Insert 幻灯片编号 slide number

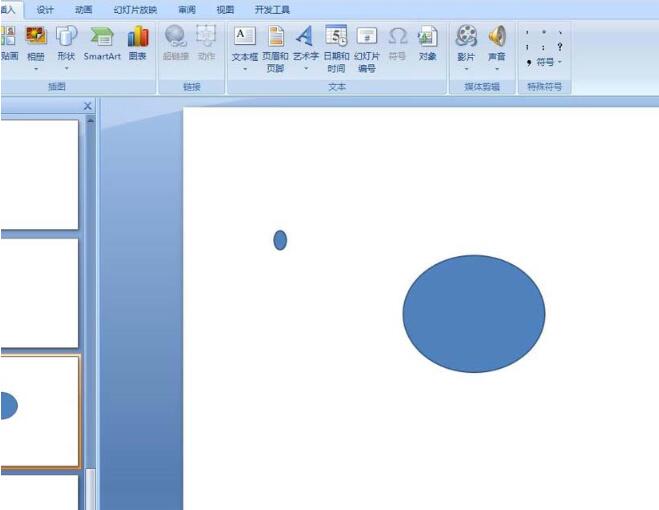click(x=367, y=49)
